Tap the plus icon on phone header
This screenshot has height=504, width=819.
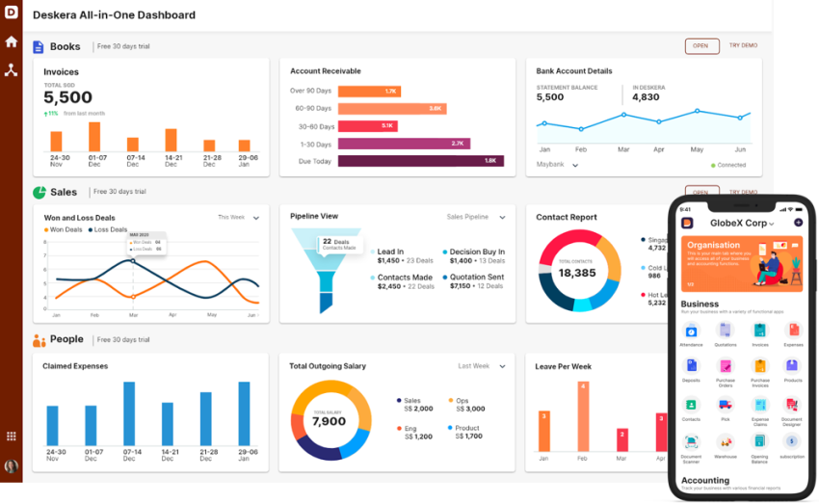point(798,223)
